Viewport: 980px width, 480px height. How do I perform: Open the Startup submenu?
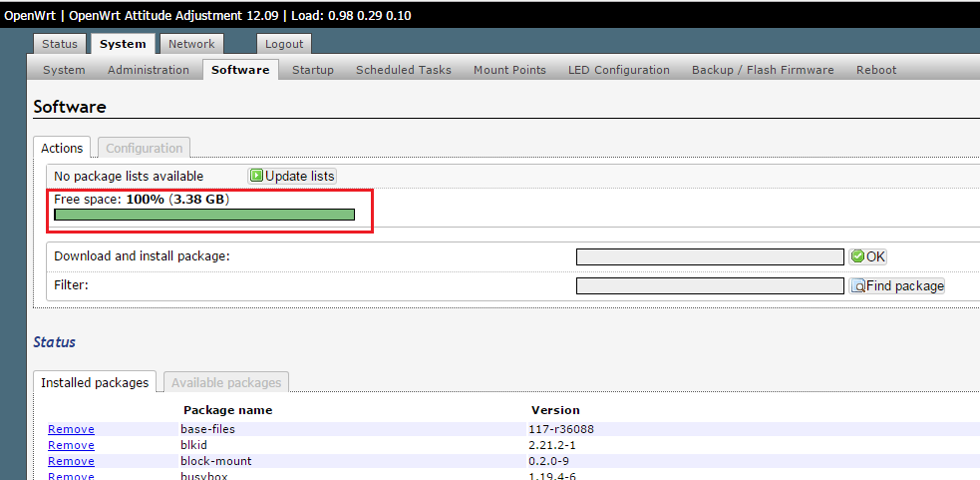312,70
